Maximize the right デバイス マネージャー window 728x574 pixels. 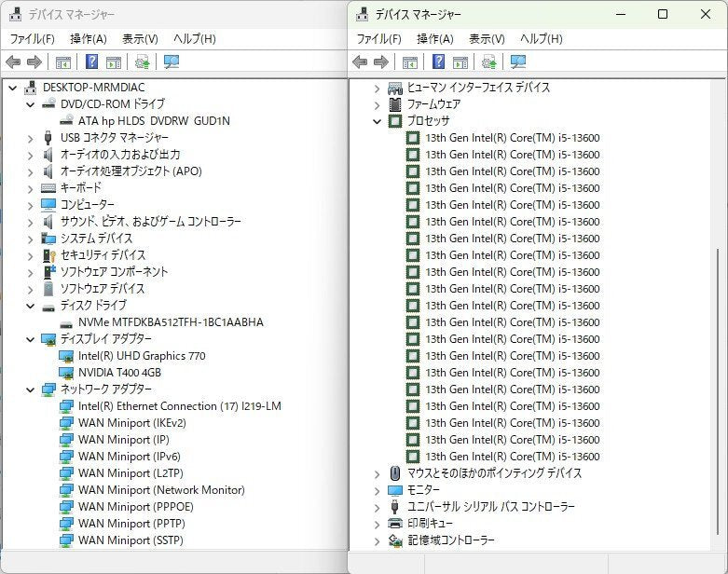point(663,14)
